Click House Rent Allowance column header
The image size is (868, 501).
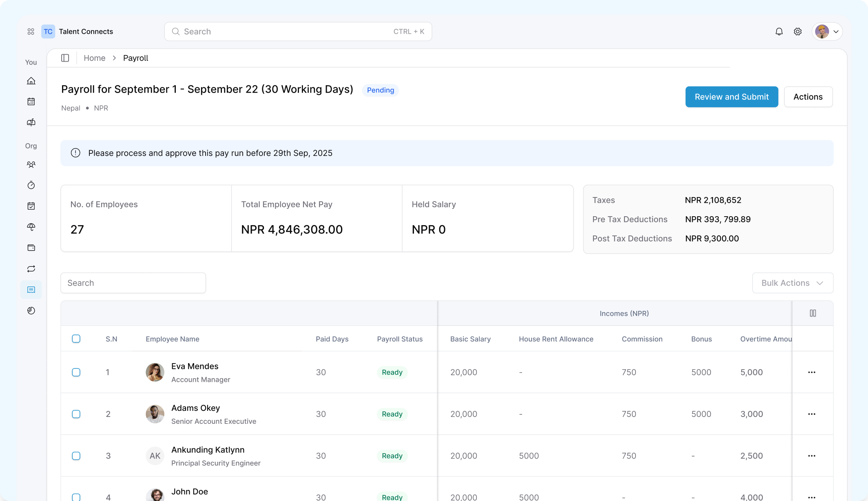point(556,339)
